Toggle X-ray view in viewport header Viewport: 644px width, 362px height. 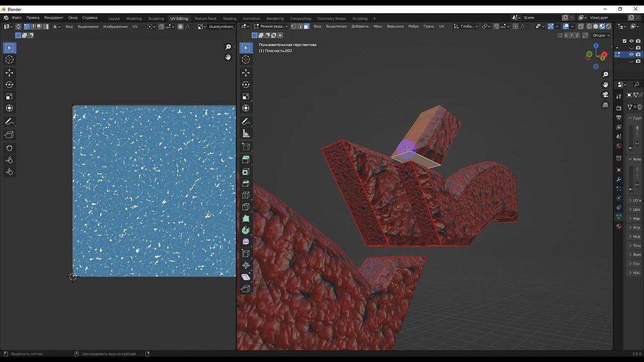[x=581, y=26]
